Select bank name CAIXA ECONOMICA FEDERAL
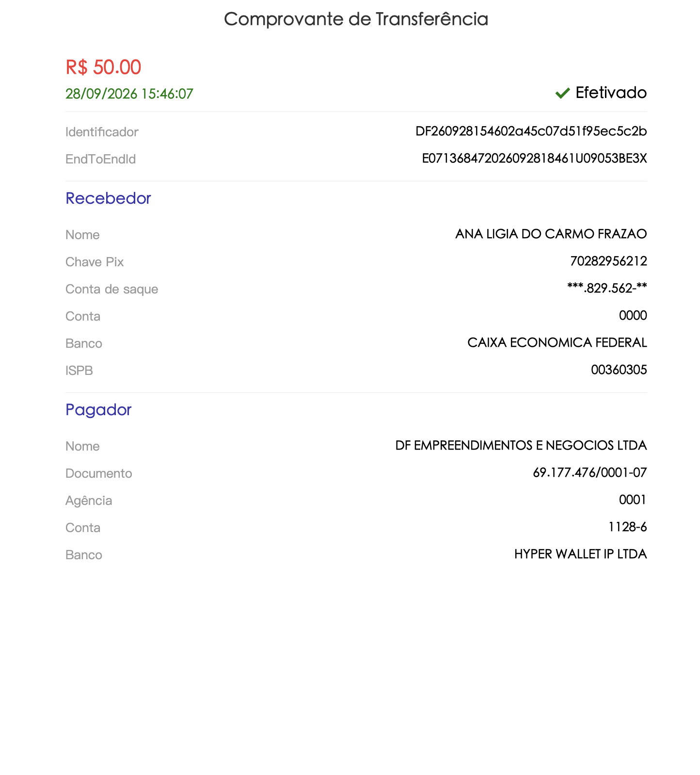 pyautogui.click(x=557, y=342)
